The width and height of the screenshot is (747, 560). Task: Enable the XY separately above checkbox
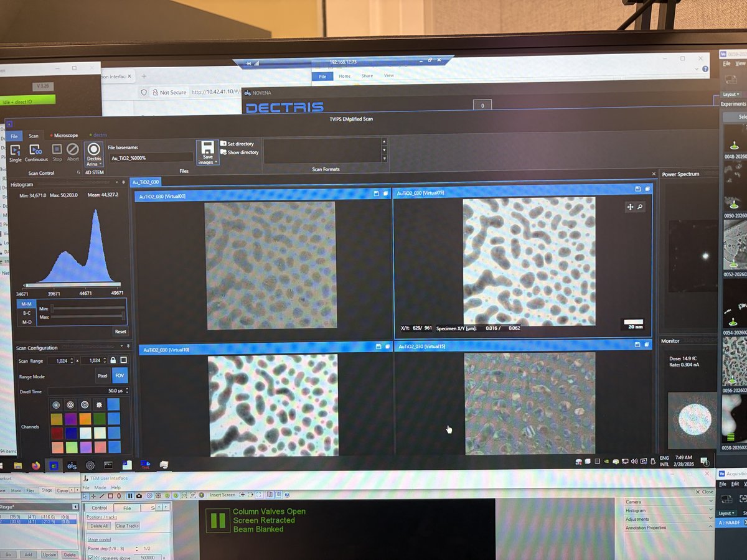pyautogui.click(x=91, y=557)
